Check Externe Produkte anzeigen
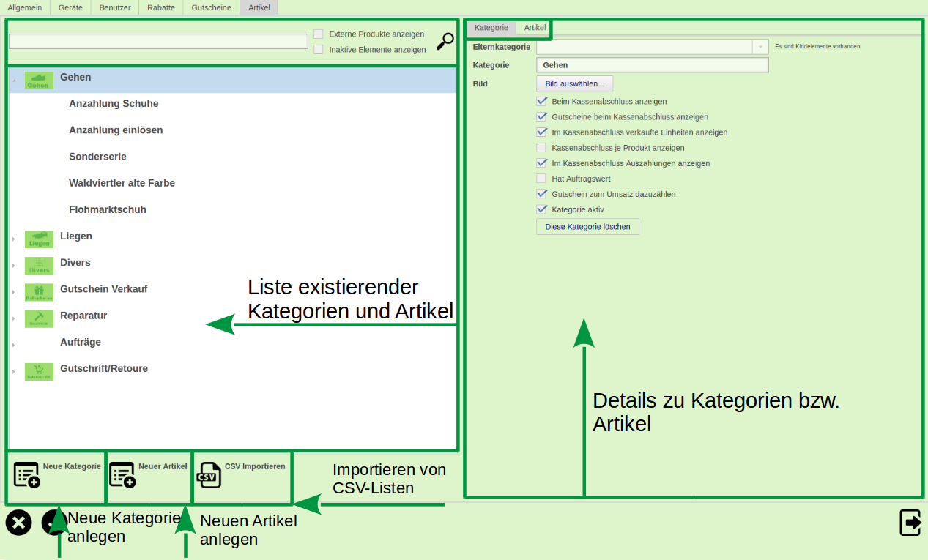928x560 pixels. [319, 34]
